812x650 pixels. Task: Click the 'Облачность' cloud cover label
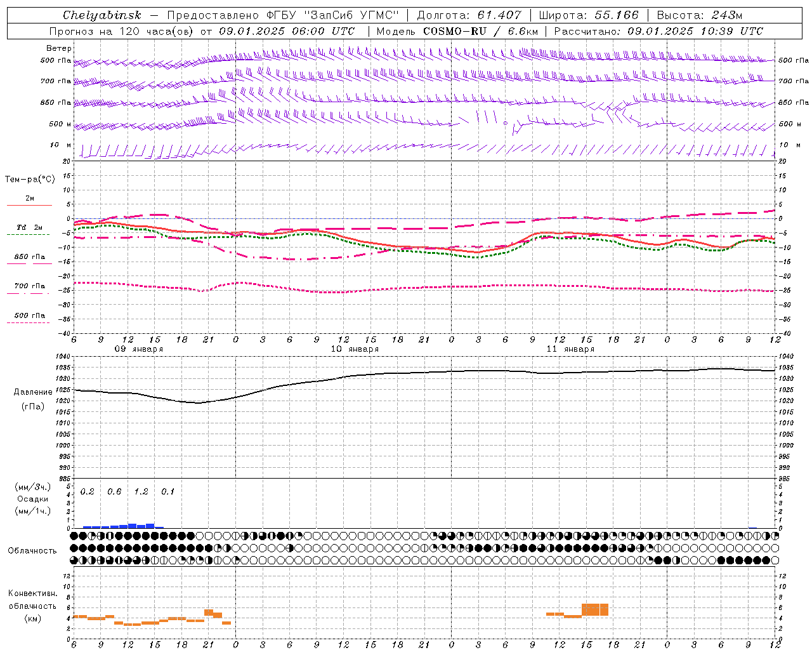32,550
